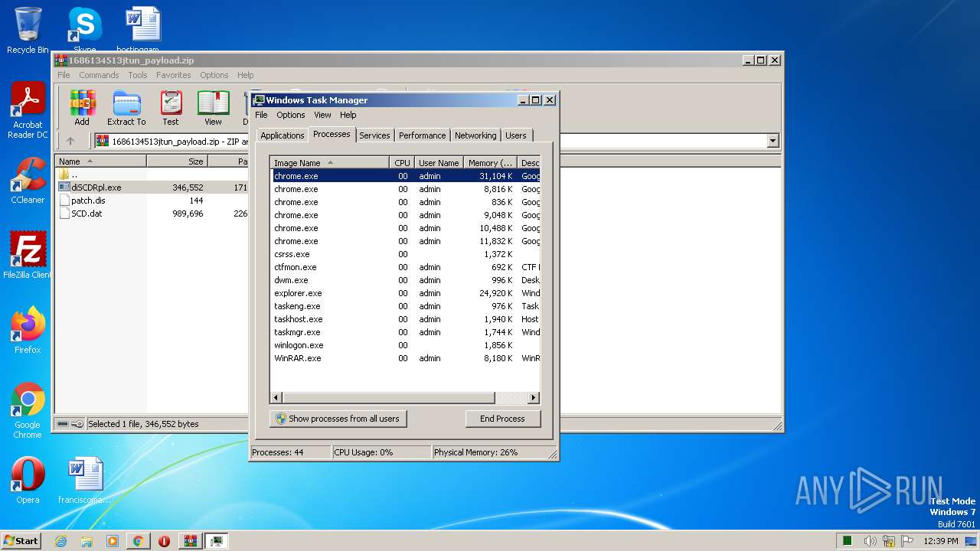980x551 pixels.
Task: Open Task Manager File menu
Action: point(261,115)
